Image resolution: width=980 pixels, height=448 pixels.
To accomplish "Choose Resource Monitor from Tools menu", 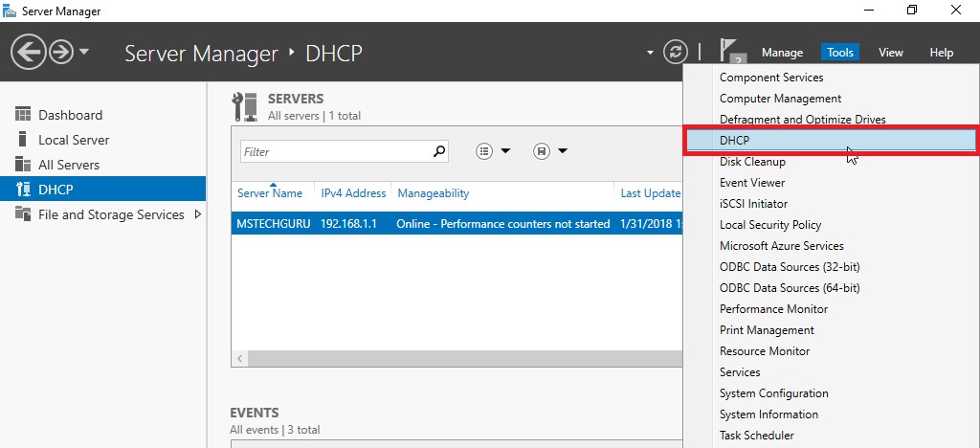I will click(x=765, y=351).
